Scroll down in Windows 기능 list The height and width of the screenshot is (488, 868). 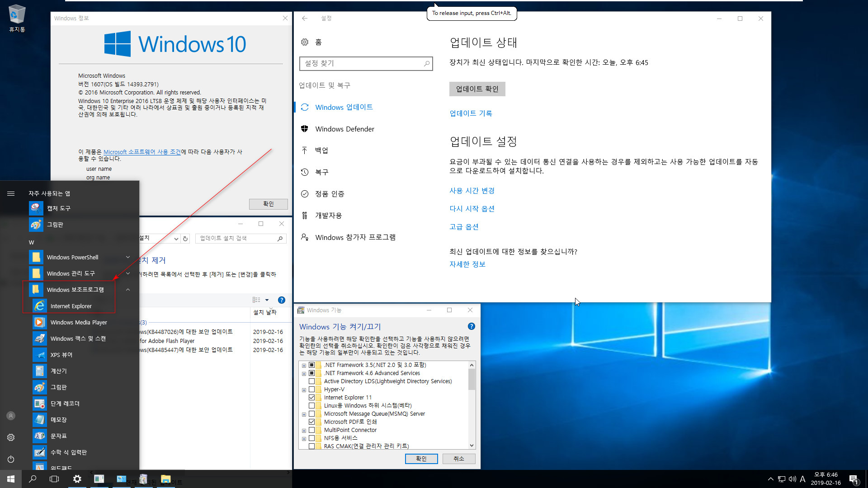point(471,446)
